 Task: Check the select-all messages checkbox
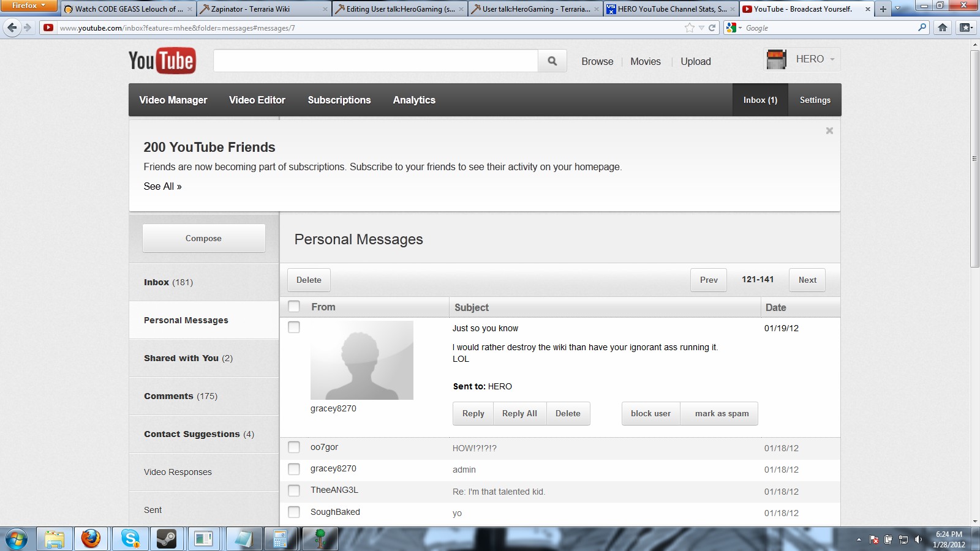click(293, 306)
